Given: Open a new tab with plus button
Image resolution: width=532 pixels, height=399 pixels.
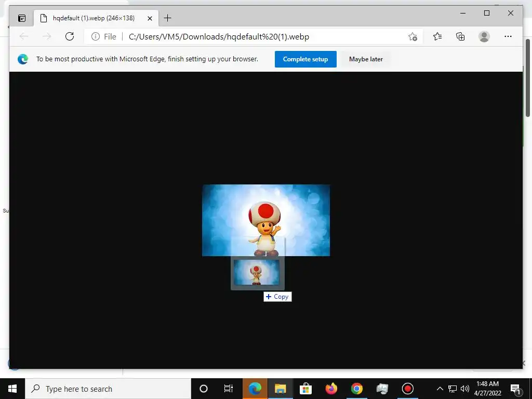Looking at the screenshot, I should pyautogui.click(x=168, y=18).
